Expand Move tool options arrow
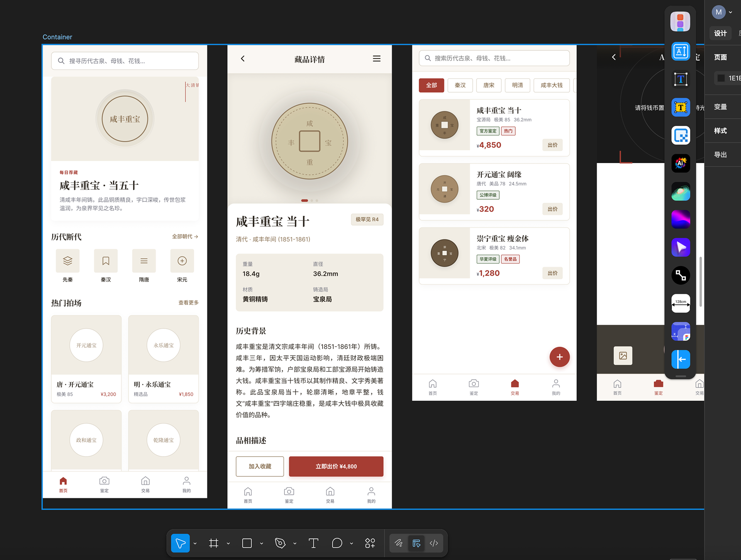 pyautogui.click(x=195, y=543)
